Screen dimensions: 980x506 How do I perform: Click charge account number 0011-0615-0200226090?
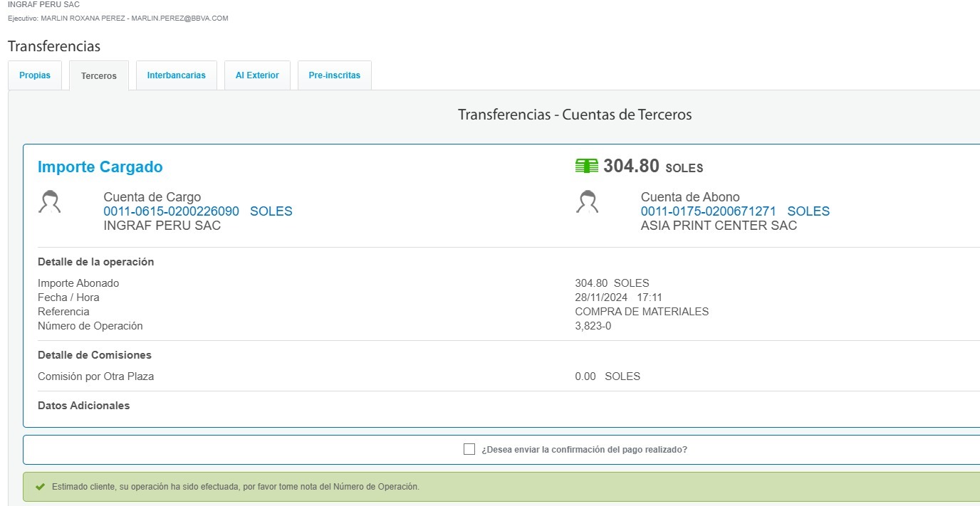pyautogui.click(x=171, y=211)
